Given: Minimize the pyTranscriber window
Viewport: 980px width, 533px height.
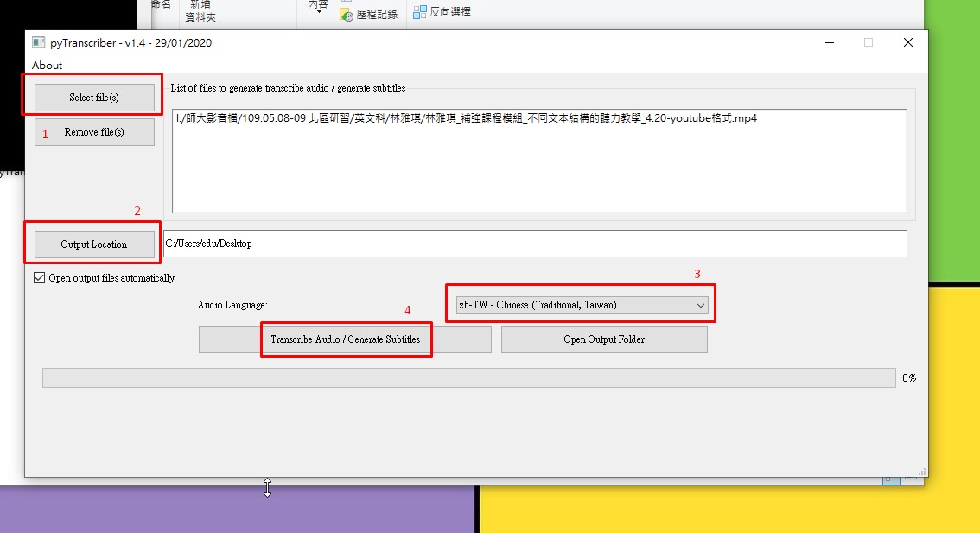Looking at the screenshot, I should point(830,42).
